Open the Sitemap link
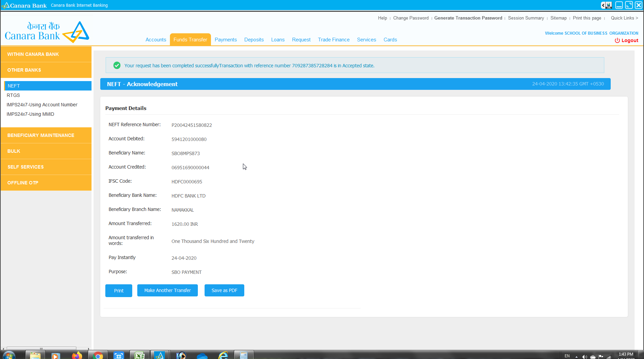Image resolution: width=644 pixels, height=359 pixels. [x=559, y=18]
